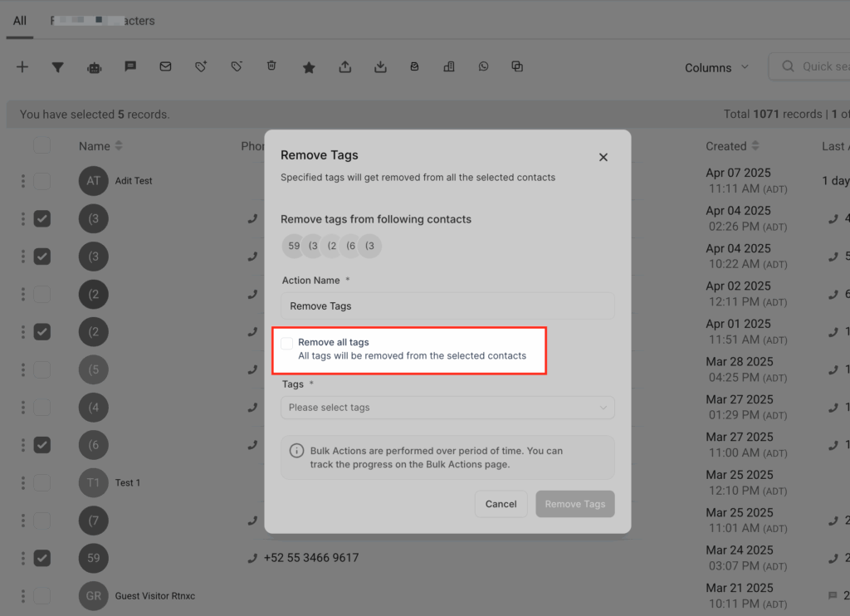Enable the Remove all tags checkbox
The image size is (850, 616).
point(287,343)
